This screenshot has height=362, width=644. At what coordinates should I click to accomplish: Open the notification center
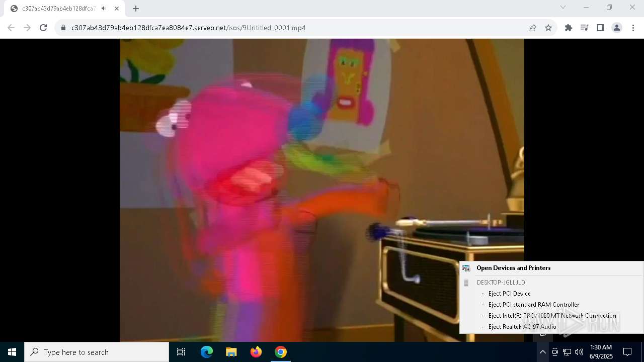[627, 352]
